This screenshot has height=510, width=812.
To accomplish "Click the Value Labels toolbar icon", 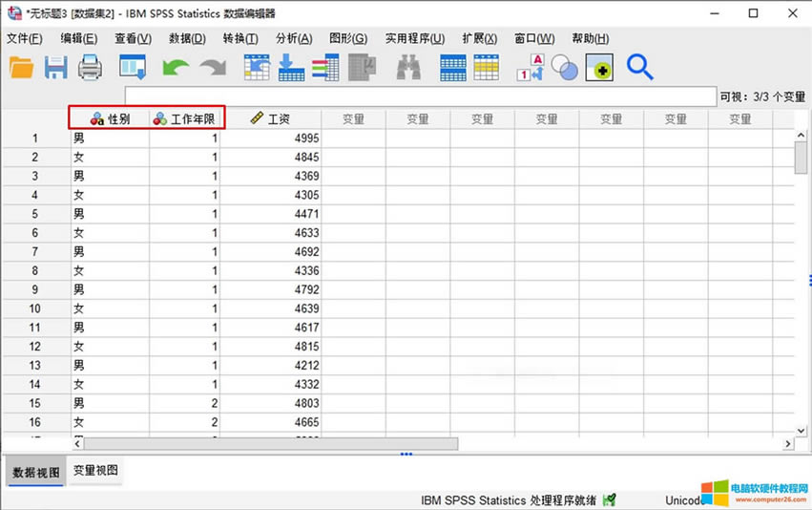I will coord(531,67).
